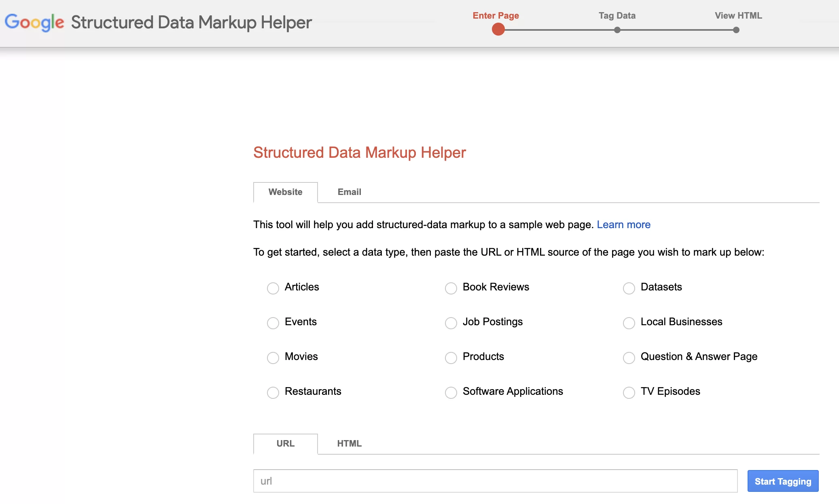This screenshot has height=504, width=839.
Task: Click the View HTML step label
Action: coord(739,15)
